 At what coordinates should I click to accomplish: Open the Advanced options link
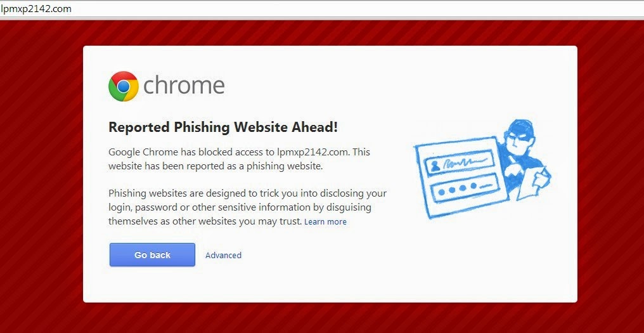[223, 255]
